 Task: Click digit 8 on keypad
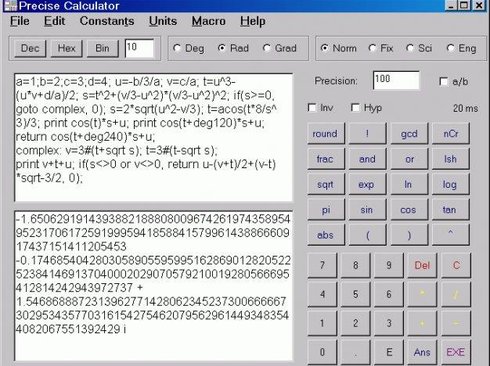[x=356, y=265]
